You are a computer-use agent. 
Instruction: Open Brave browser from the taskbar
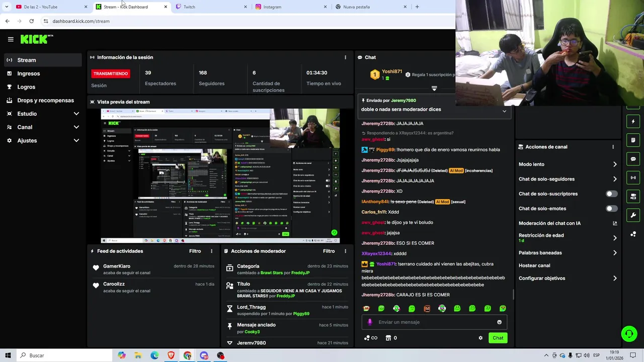click(171, 355)
